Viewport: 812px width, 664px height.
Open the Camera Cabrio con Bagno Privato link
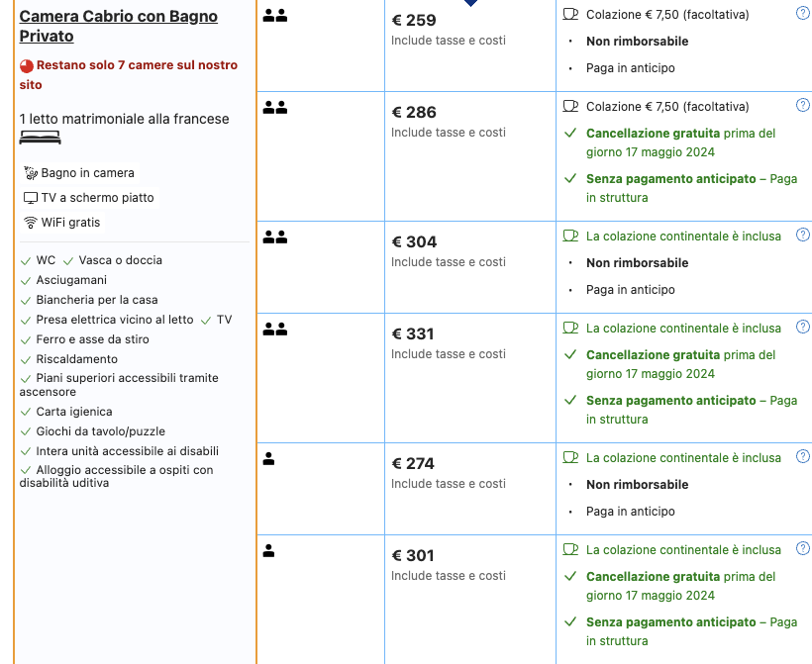[118, 27]
